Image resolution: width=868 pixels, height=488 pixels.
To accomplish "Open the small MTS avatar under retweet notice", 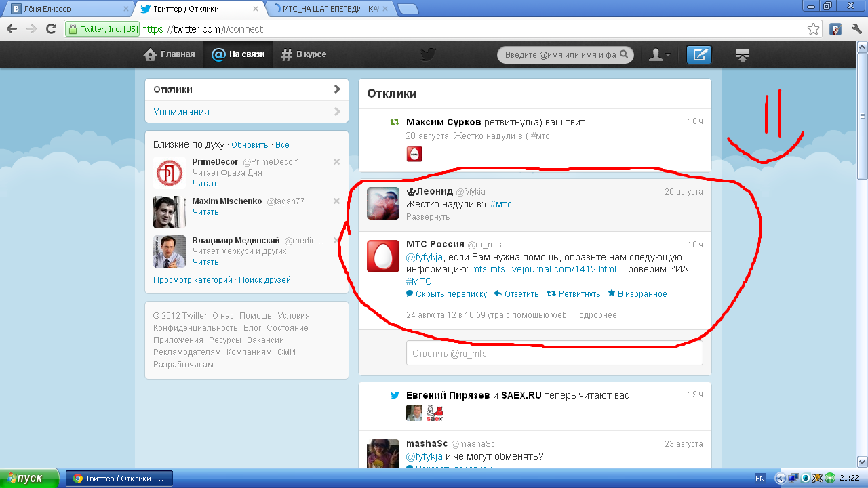I will [x=414, y=154].
